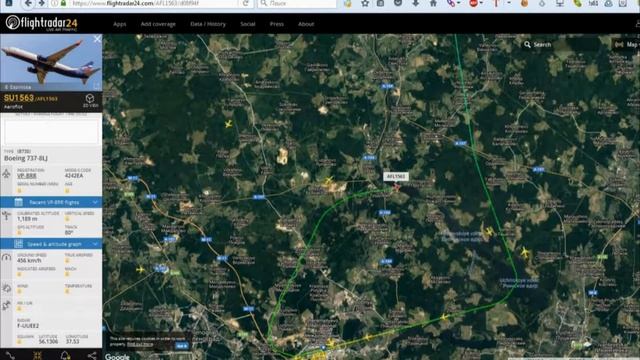Click the browser back arrow
This screenshot has height=360, width=640.
pos(28,3)
